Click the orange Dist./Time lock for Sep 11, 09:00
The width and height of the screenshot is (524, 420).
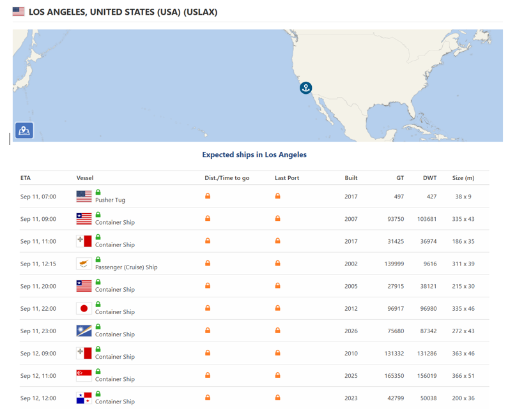coord(208,218)
